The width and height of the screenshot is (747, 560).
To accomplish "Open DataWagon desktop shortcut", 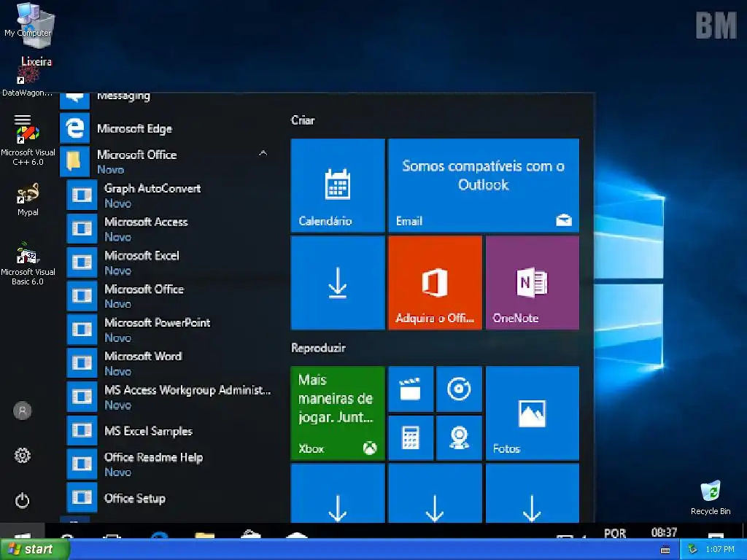I will coord(27,81).
